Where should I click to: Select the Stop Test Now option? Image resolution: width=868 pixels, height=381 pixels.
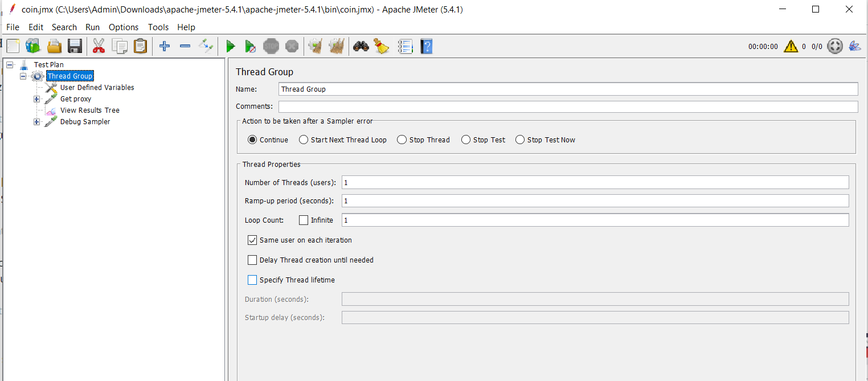click(520, 140)
